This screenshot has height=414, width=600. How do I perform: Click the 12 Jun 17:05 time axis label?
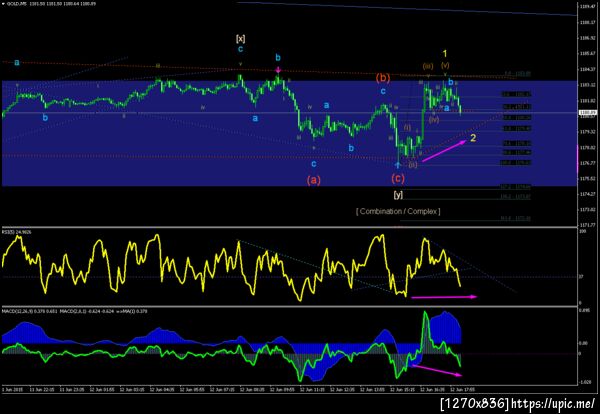(463, 389)
